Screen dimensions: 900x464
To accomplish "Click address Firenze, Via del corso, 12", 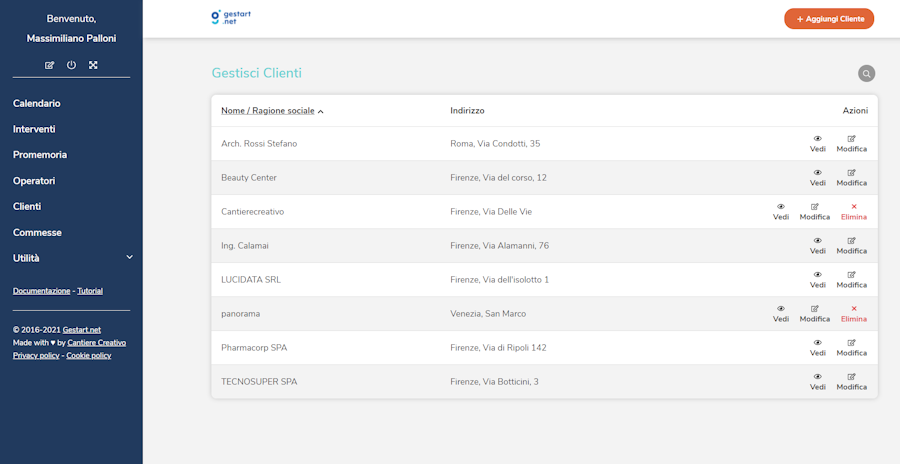I will (x=498, y=178).
